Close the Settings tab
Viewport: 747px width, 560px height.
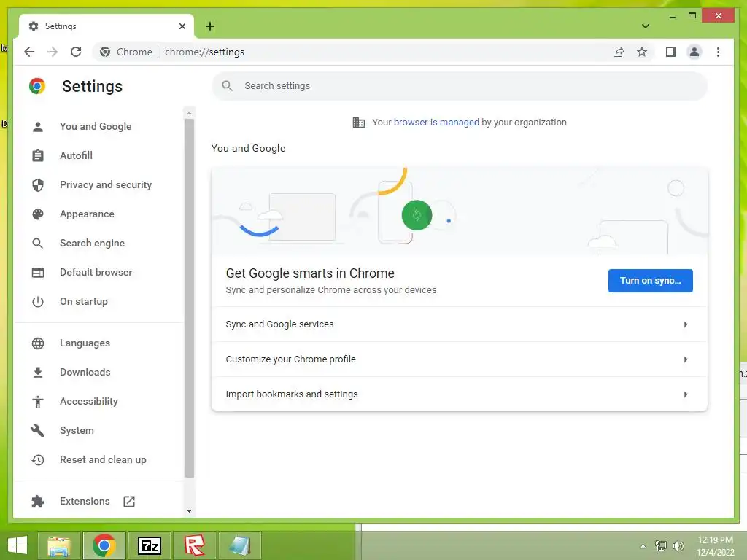pos(182,26)
